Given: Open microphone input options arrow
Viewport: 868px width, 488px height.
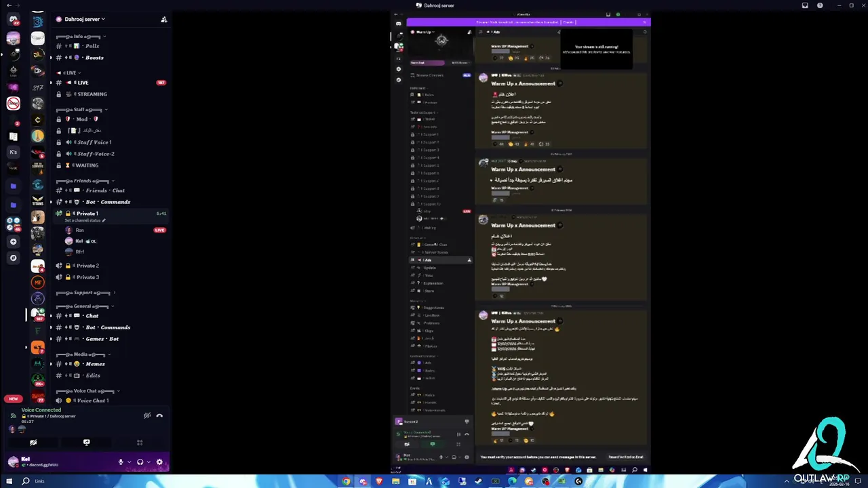Looking at the screenshot, I should pos(129,462).
